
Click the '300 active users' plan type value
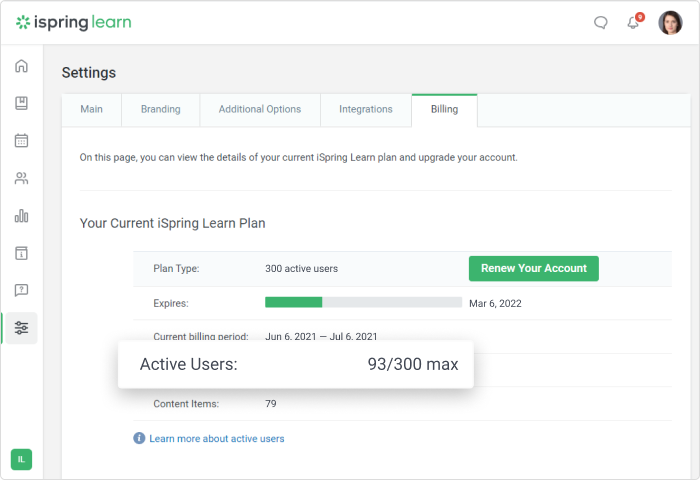point(301,269)
